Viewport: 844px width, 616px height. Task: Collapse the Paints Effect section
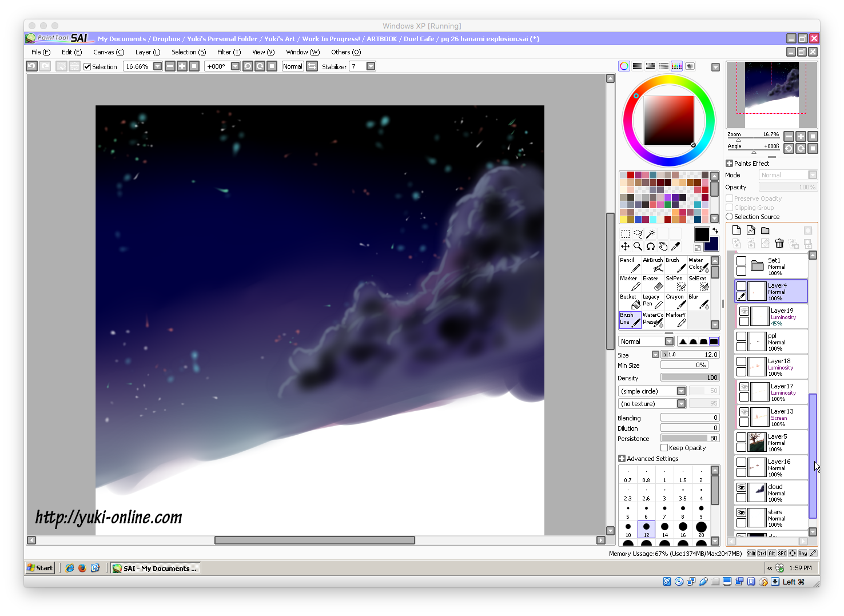tap(729, 164)
